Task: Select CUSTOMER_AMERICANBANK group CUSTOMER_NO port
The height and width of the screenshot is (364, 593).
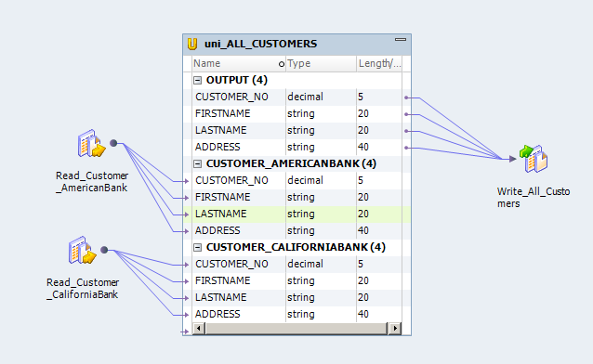Action: point(296,181)
